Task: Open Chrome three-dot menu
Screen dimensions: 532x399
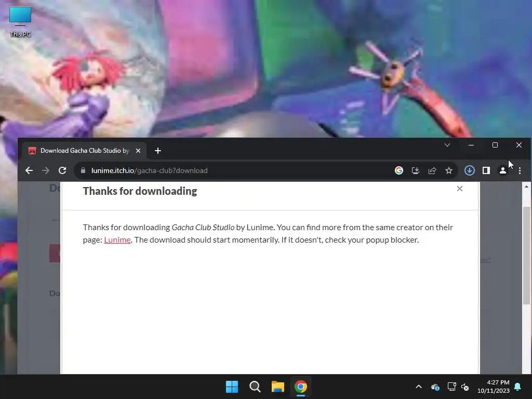Action: 520,170
